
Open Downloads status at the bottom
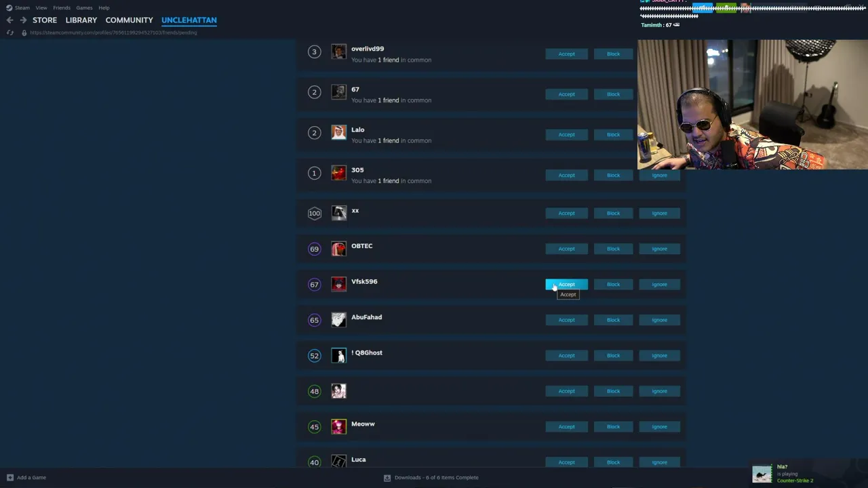(x=431, y=477)
